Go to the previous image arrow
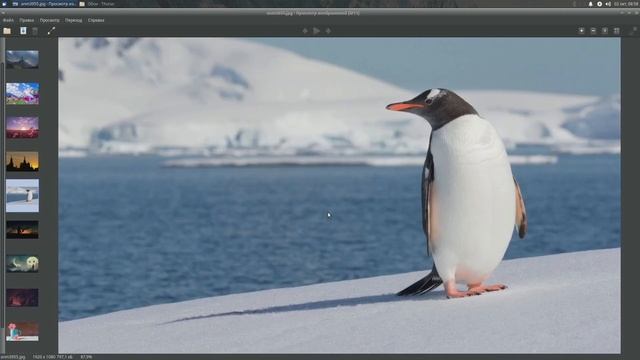The image size is (640, 360). [x=305, y=31]
